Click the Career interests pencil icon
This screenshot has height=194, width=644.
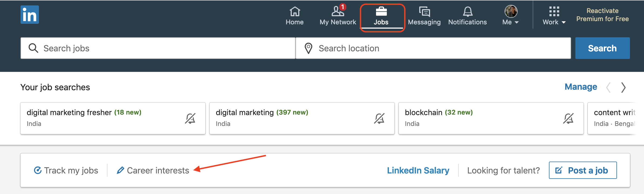[120, 170]
